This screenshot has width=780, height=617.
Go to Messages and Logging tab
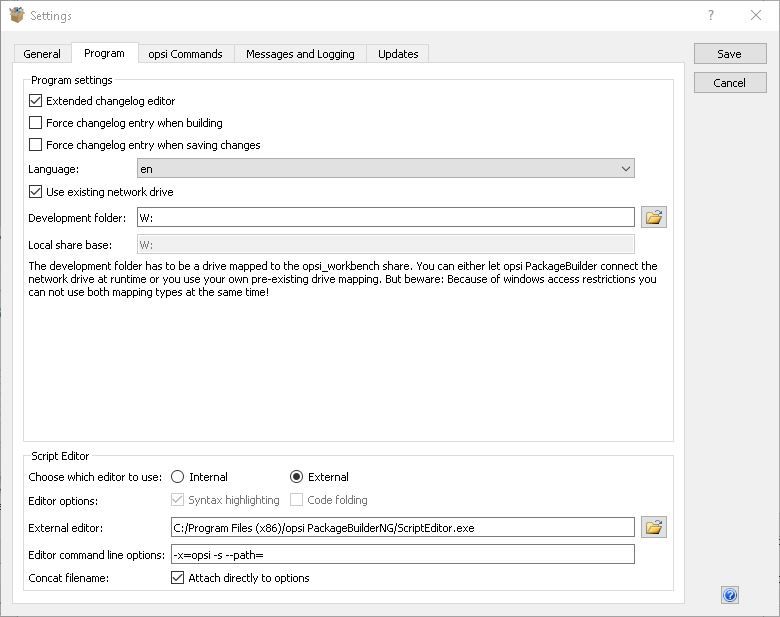(300, 54)
